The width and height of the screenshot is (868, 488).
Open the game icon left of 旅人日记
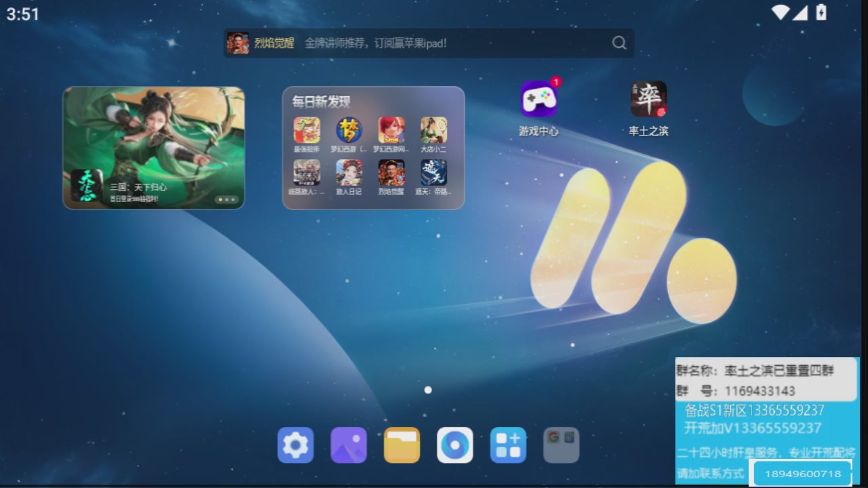[x=307, y=172]
